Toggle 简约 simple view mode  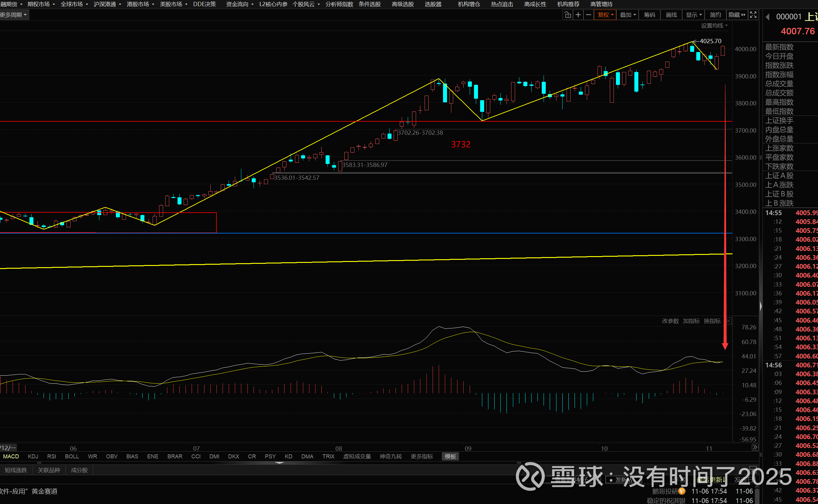715,15
